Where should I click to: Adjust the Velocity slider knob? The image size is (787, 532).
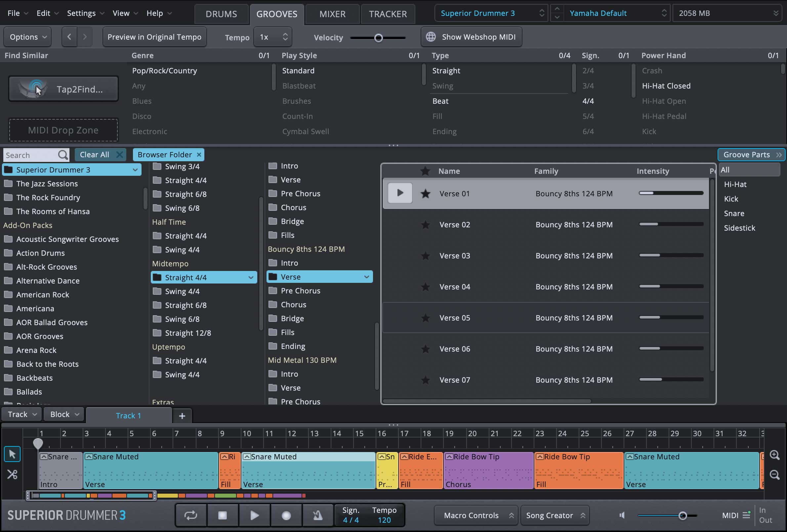[x=379, y=38]
